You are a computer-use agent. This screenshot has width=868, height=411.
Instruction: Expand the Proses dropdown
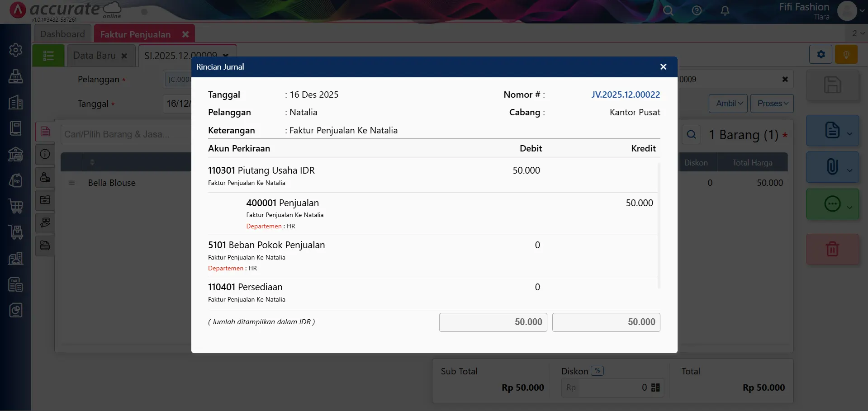click(x=772, y=104)
